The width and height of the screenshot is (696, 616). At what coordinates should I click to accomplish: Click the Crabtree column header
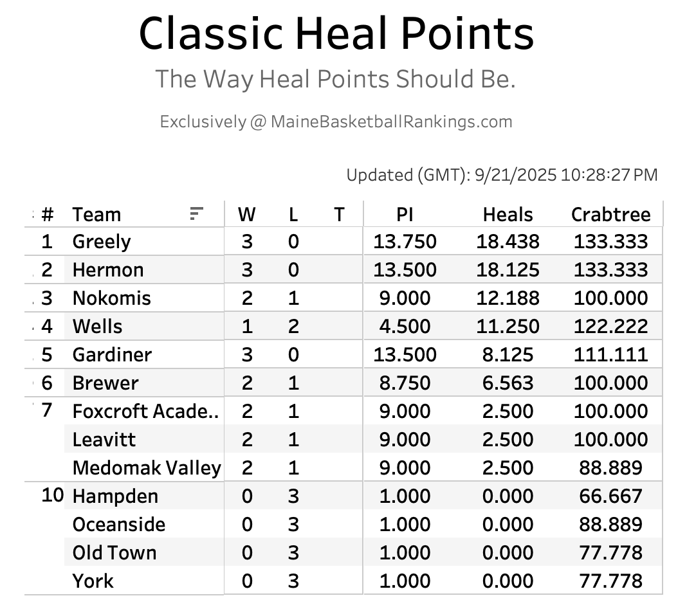610,214
